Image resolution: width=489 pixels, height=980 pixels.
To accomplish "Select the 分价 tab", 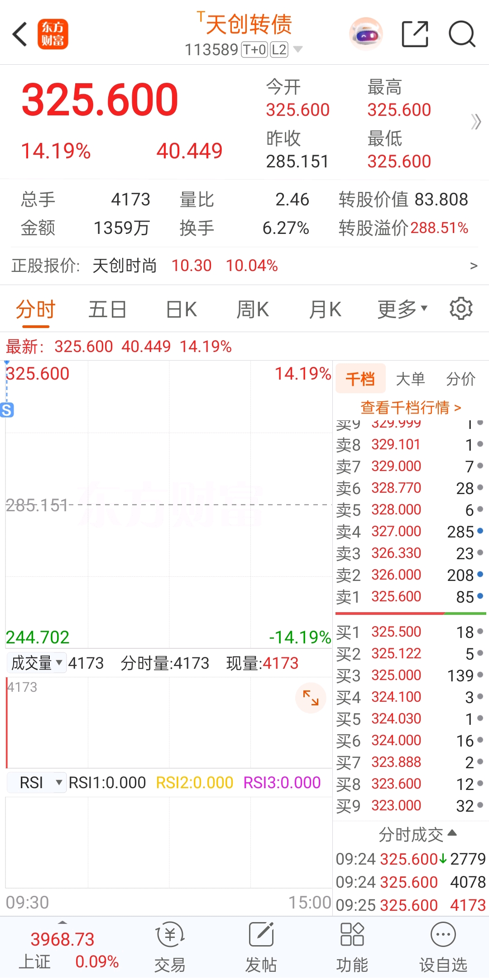I will click(x=461, y=379).
